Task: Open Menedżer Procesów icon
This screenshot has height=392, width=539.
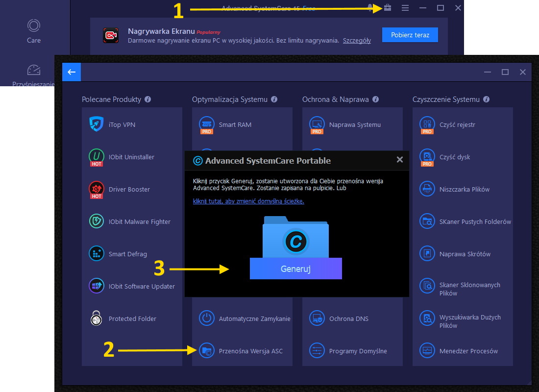Action: [x=427, y=351]
